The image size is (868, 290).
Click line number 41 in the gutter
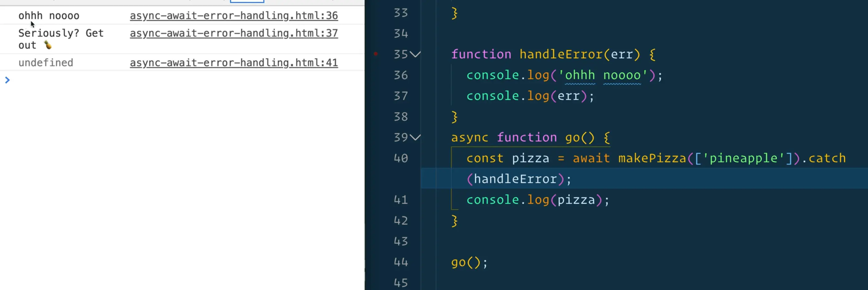(x=401, y=200)
